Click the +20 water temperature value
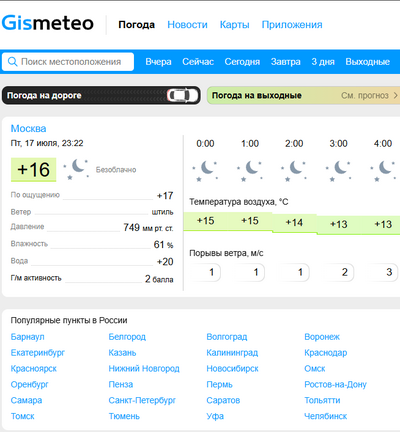400x432 pixels. coord(165,262)
